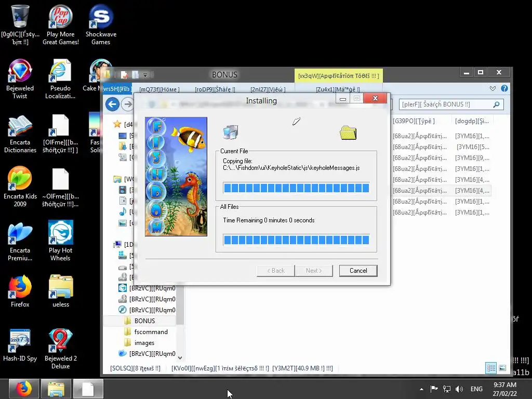Click the Search BONUS input field
Screen dimensions: 532x399
(x=451, y=104)
